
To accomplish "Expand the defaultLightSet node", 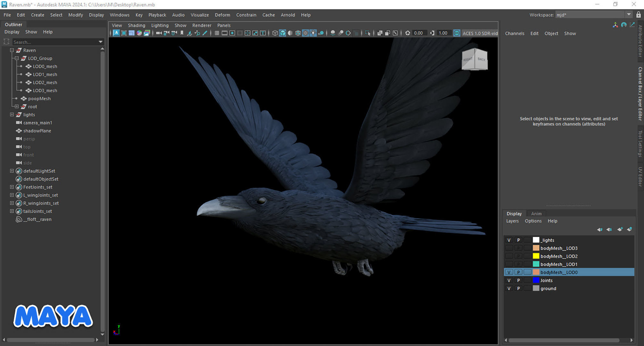I will click(12, 171).
